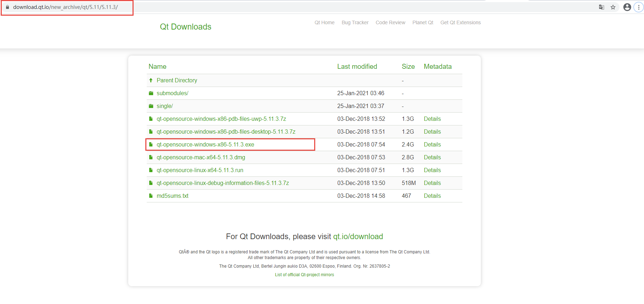
Task: Click the Qt Downloads page title
Action: click(x=186, y=27)
